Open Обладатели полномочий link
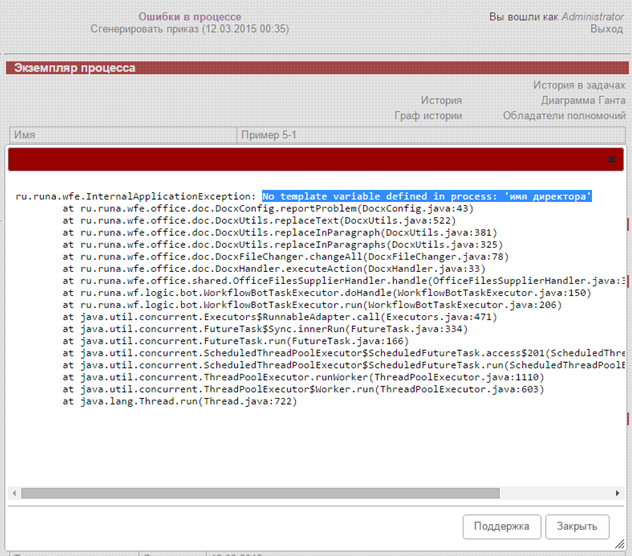This screenshot has width=632, height=556. (564, 116)
